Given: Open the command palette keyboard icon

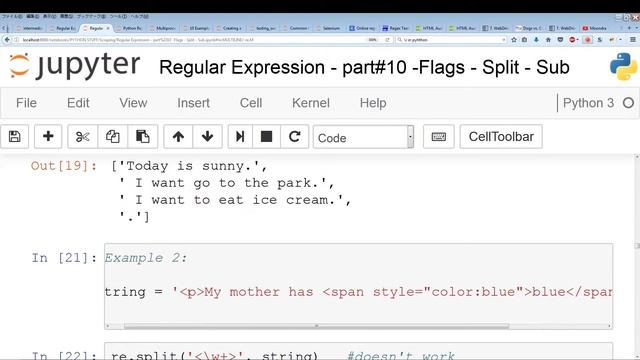Looking at the screenshot, I should [x=439, y=136].
